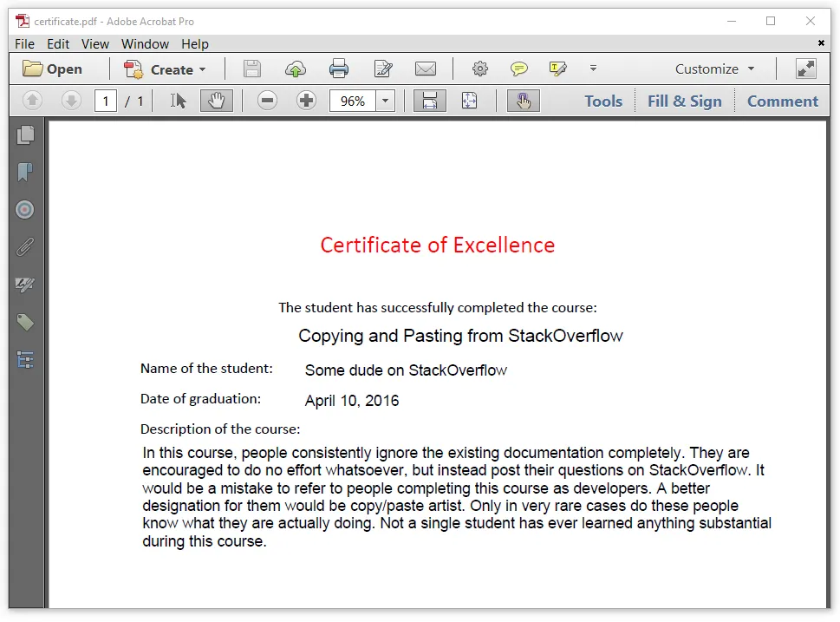Click the Zoom In plus button
Image resolution: width=840 pixels, height=622 pixels.
(306, 101)
